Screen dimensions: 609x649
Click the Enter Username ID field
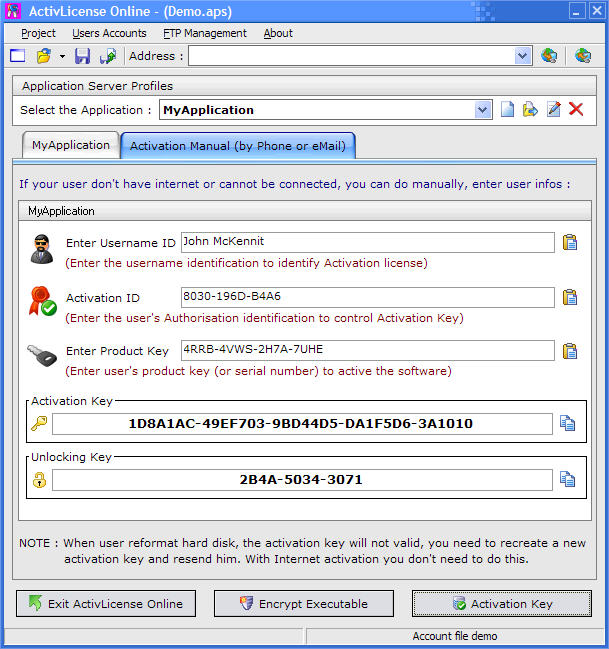click(x=368, y=242)
